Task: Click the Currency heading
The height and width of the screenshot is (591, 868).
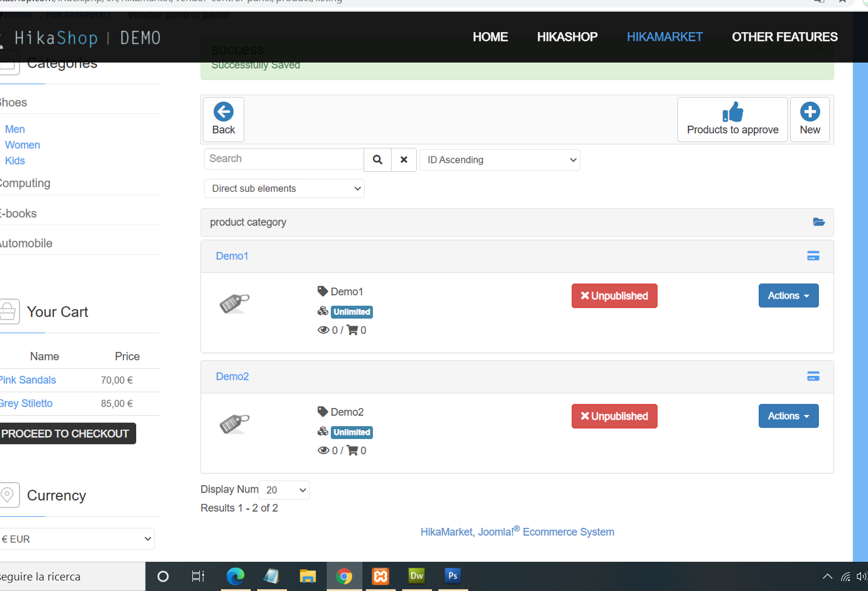Action: (56, 496)
